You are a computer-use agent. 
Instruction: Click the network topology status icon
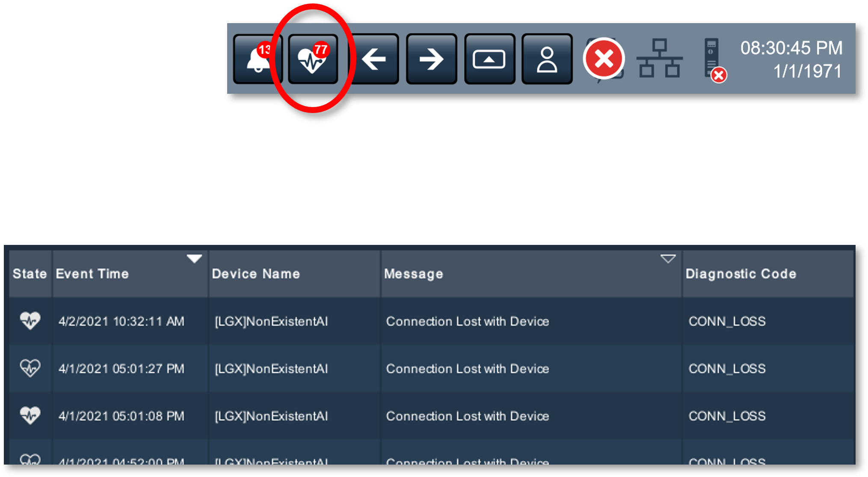coord(659,58)
